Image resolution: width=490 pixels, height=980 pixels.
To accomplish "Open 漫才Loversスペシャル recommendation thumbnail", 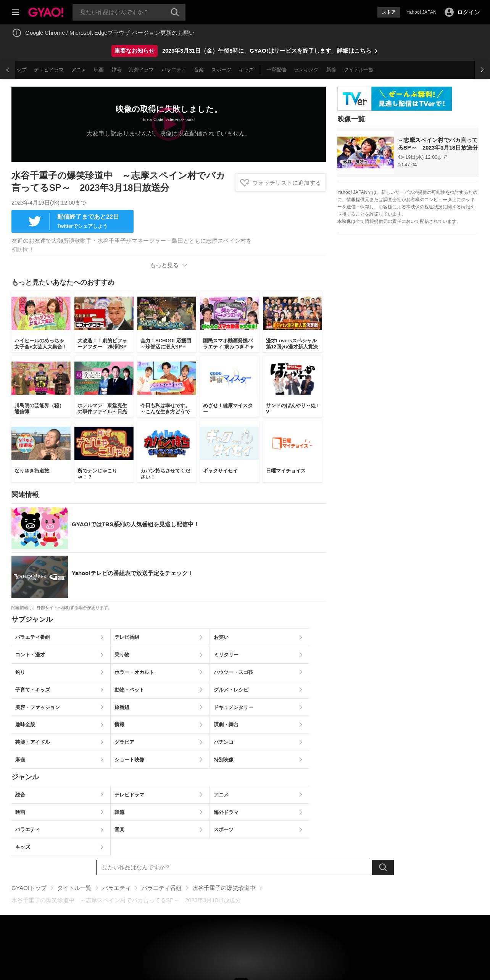I will point(292,313).
